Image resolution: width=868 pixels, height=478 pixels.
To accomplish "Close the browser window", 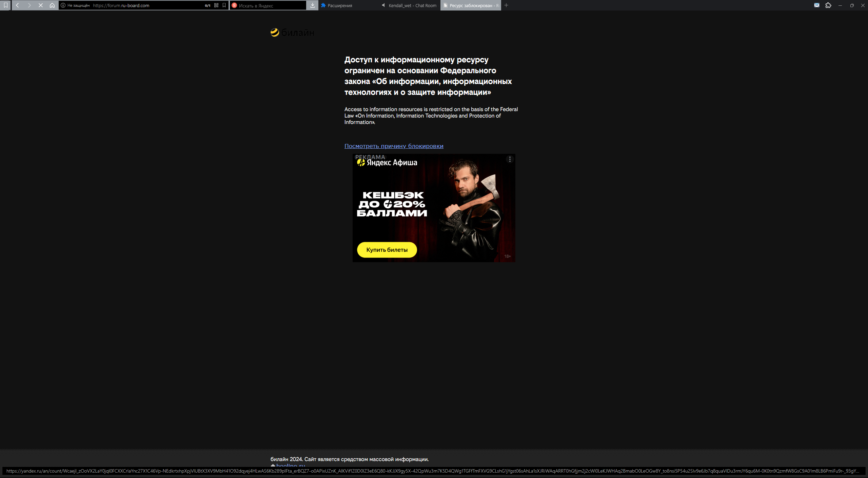I will (x=863, y=5).
